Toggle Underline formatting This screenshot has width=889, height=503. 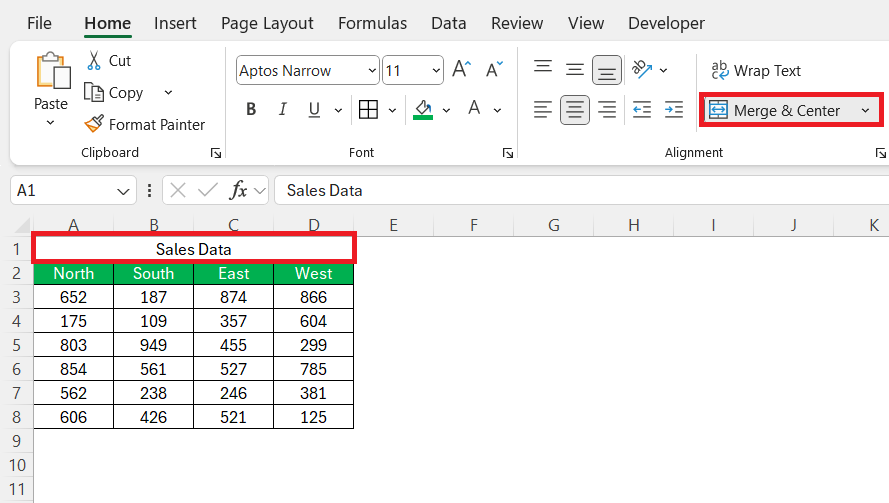pos(314,109)
